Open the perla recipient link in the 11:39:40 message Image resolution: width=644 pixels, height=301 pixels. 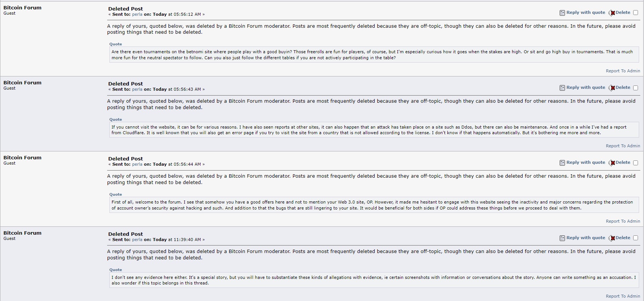(137, 240)
